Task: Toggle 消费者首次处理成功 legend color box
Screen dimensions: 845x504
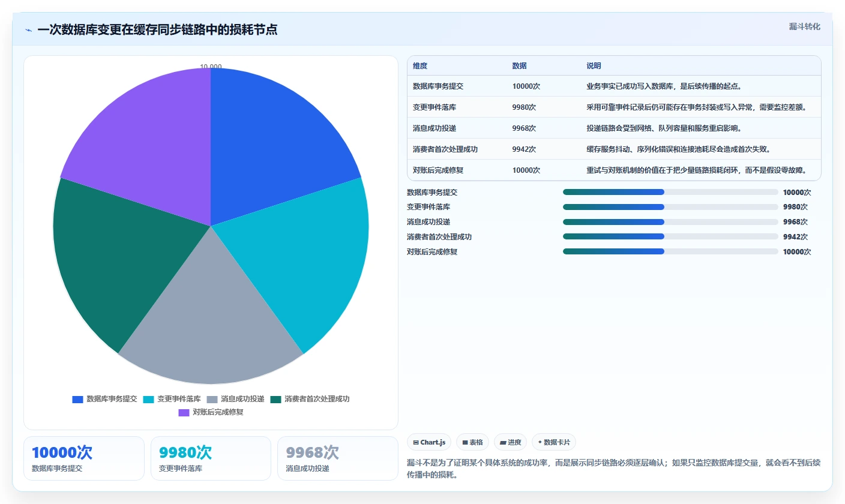Action: tap(275, 399)
